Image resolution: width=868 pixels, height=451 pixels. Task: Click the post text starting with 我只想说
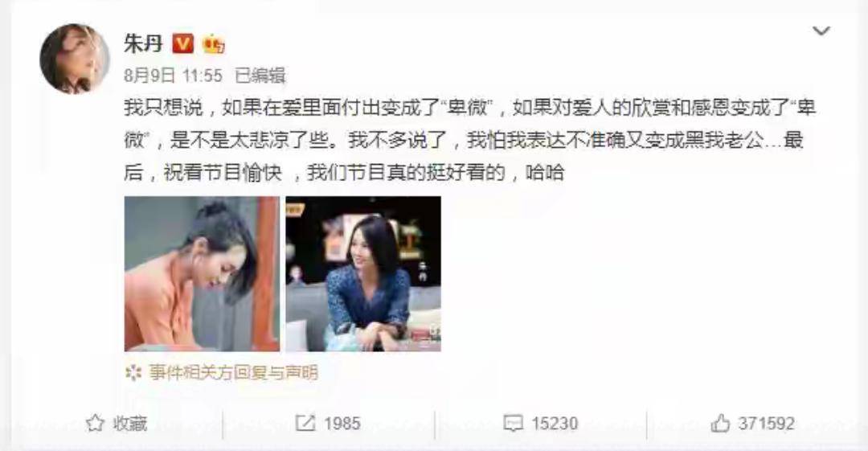coord(470,140)
